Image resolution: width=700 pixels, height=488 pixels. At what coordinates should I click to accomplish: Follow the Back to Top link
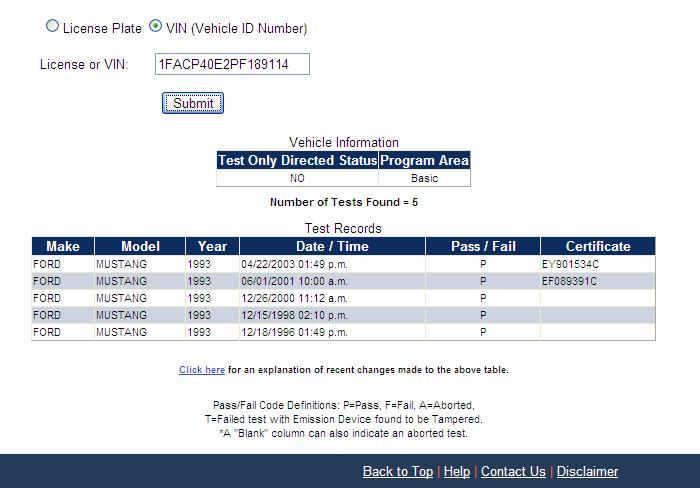(397, 471)
